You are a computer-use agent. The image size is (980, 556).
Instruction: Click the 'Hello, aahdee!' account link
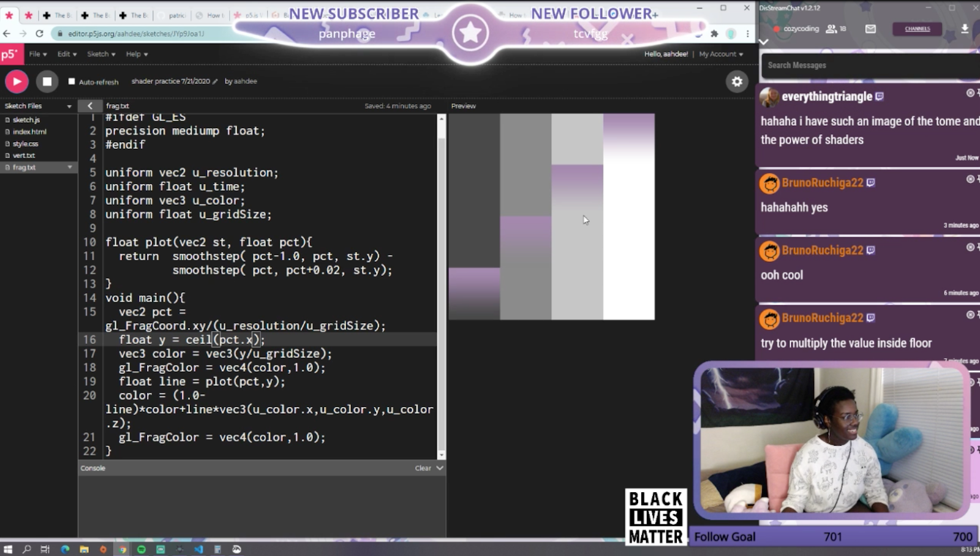(x=666, y=54)
